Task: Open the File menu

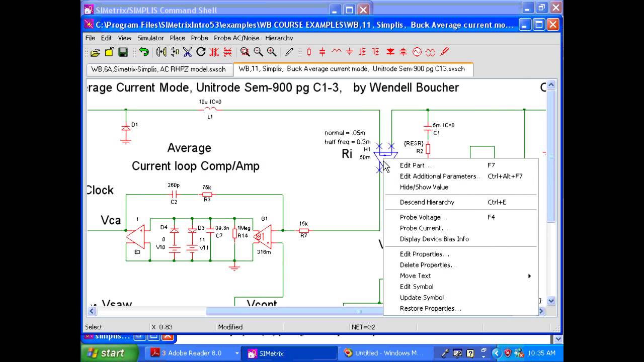Action: [x=90, y=38]
